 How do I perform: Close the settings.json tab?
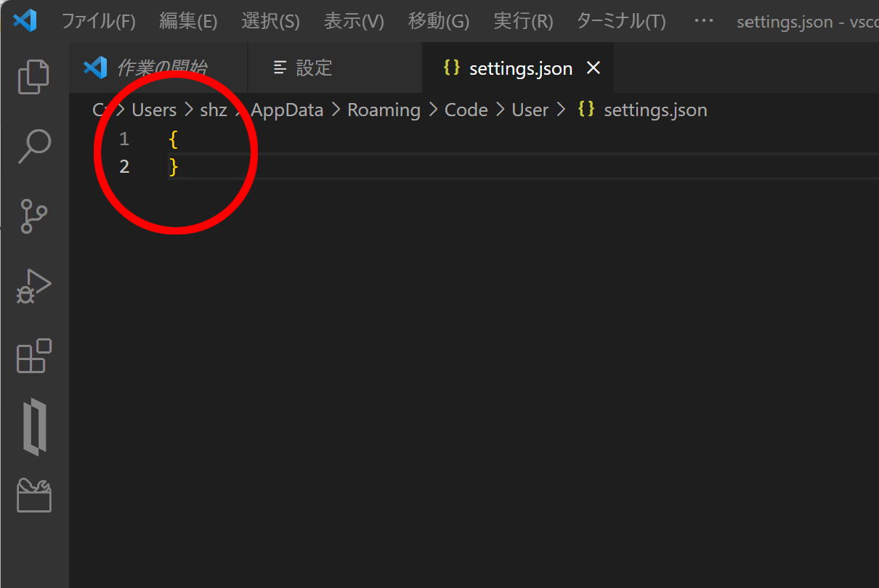tap(594, 68)
